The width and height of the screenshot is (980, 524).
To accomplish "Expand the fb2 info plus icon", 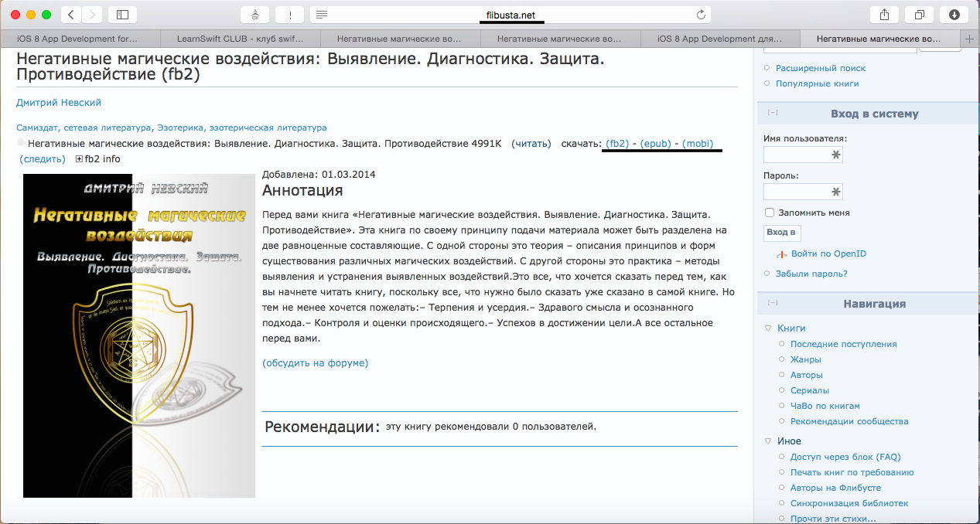I will [78, 158].
